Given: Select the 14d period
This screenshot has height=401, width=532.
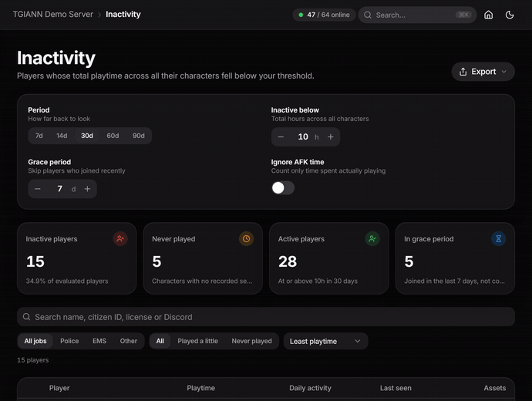Looking at the screenshot, I should tap(62, 136).
